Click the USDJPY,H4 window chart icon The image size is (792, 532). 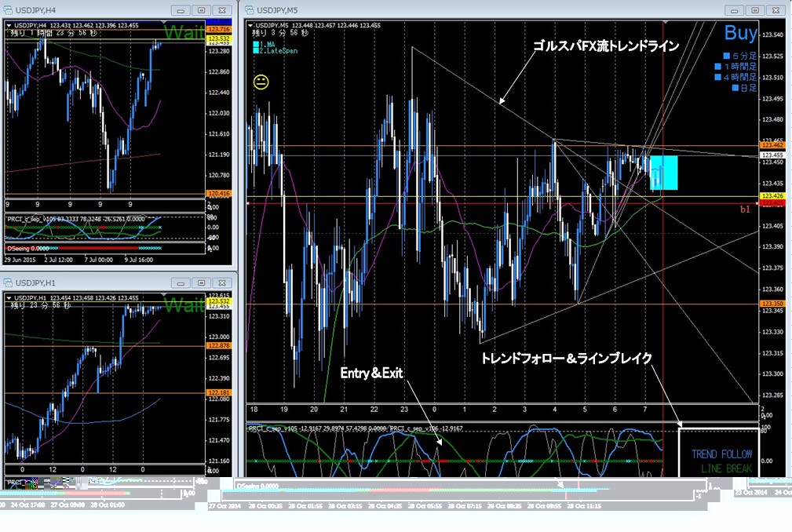click(x=8, y=10)
